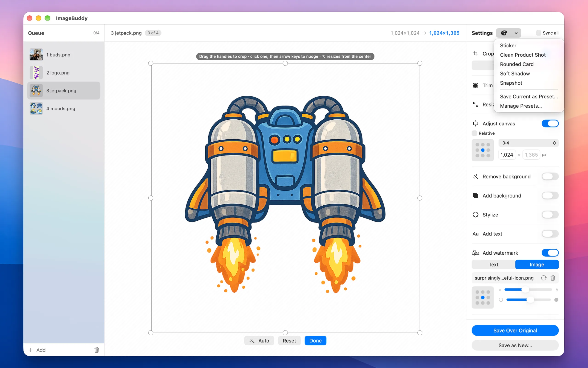Image resolution: width=588 pixels, height=368 pixels.
Task: Click the bottom-left crop handle
Action: (151, 333)
